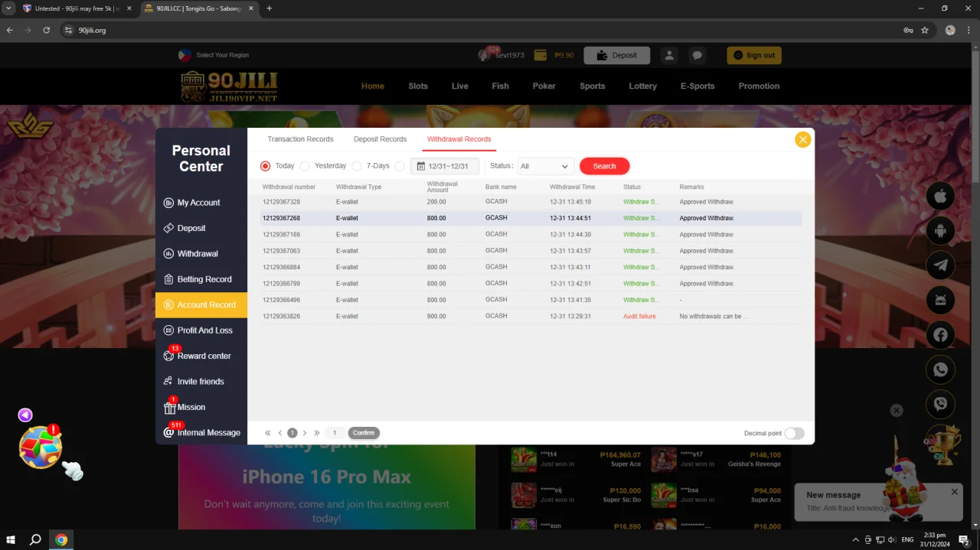
Task: Open the Facebook page icon
Action: 940,334
